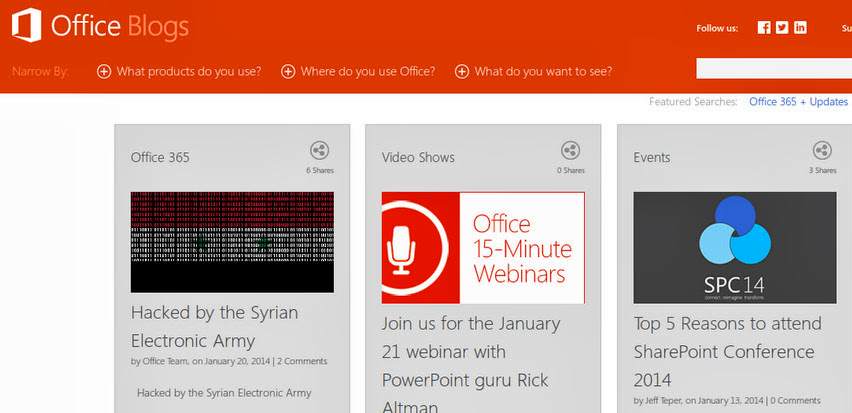
Task: Expand 'Where do you use Office?' filter
Action: click(x=358, y=71)
